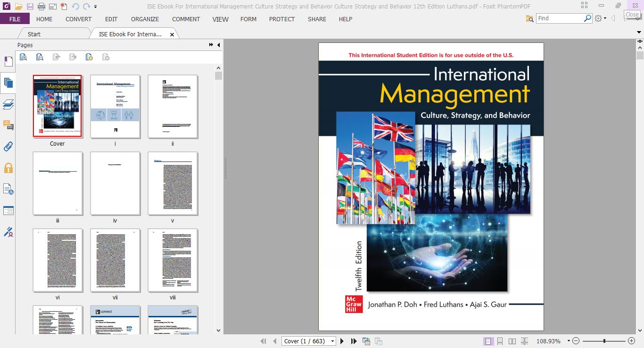Enable Continuous page view mode
Screen dimensions: 644x348
(x=500, y=341)
